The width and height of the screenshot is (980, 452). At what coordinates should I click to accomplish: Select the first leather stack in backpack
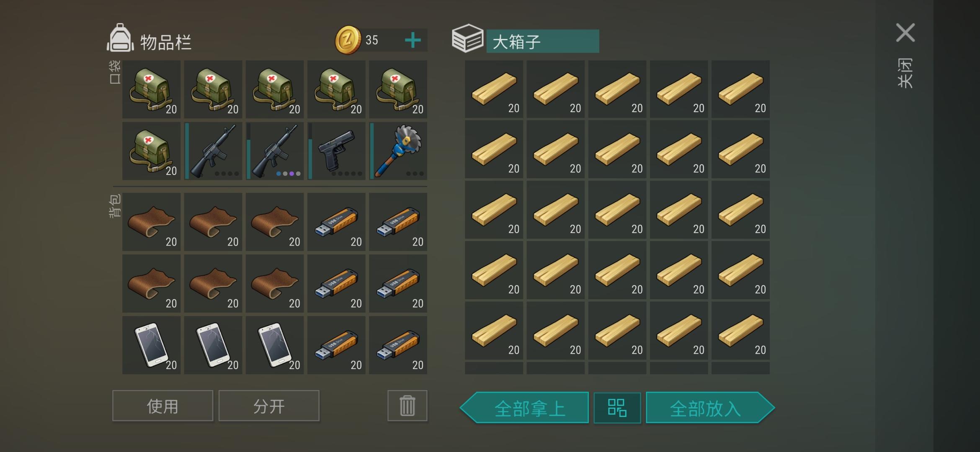click(151, 222)
